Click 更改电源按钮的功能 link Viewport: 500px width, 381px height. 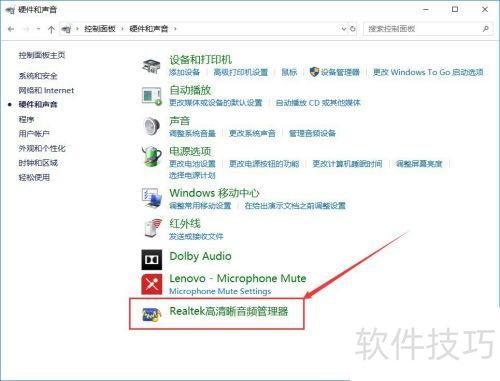click(x=264, y=164)
